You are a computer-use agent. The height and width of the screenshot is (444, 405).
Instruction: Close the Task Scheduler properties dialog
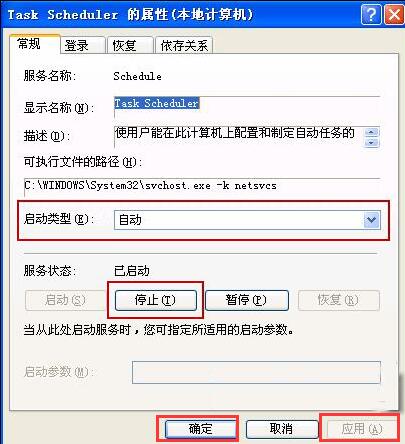tap(394, 15)
